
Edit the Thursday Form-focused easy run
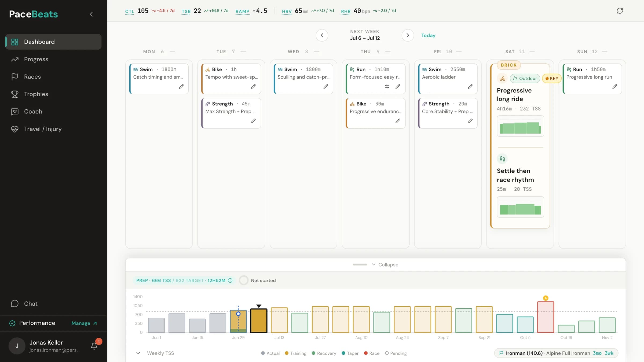(x=398, y=86)
